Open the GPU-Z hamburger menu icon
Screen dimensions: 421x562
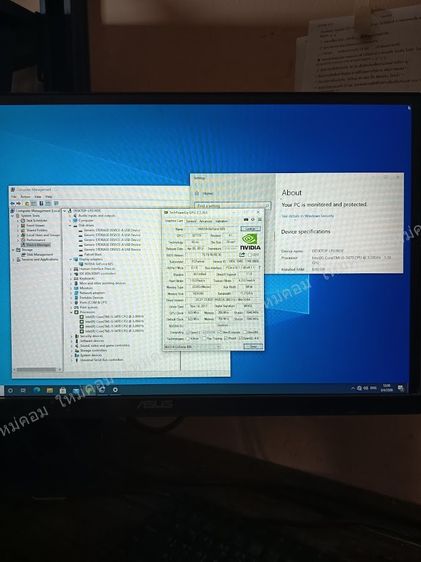point(259,220)
